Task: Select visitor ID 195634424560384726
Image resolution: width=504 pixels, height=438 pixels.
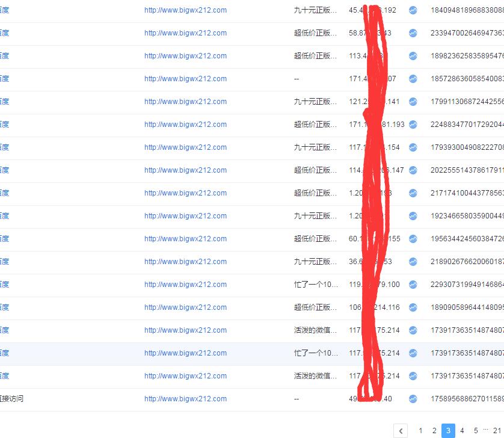Action: pos(467,239)
